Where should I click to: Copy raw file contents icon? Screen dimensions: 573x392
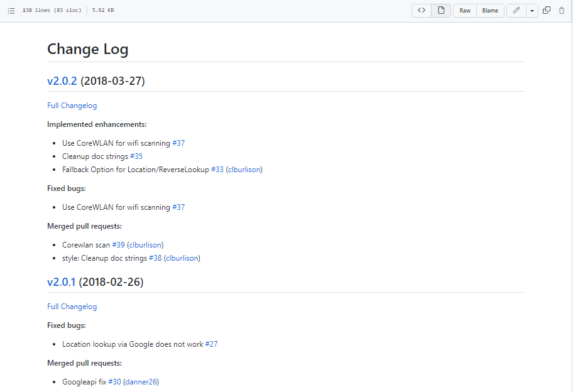tap(547, 10)
